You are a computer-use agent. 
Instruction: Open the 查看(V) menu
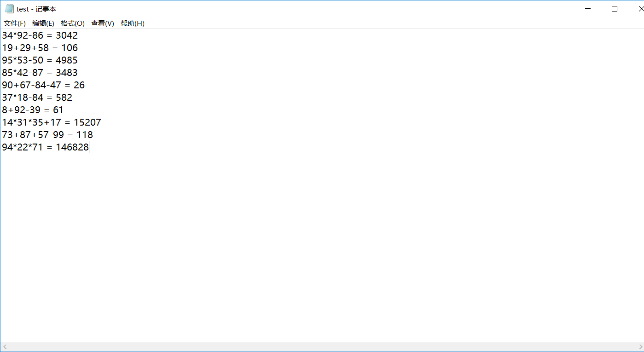click(103, 23)
